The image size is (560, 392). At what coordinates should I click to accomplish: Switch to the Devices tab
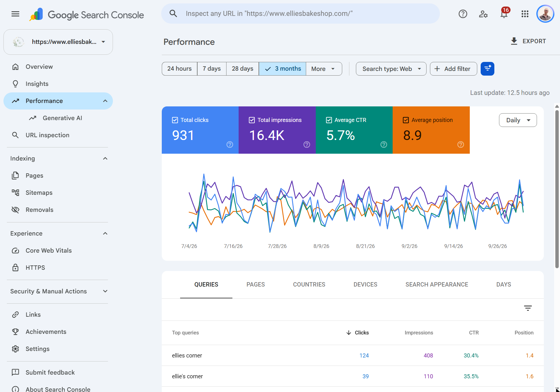(x=366, y=285)
